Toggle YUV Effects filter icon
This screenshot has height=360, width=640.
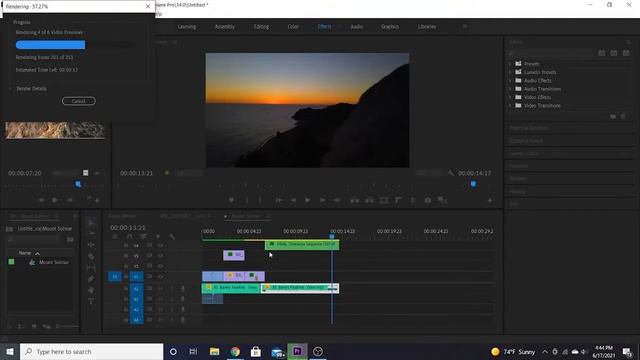(626, 53)
